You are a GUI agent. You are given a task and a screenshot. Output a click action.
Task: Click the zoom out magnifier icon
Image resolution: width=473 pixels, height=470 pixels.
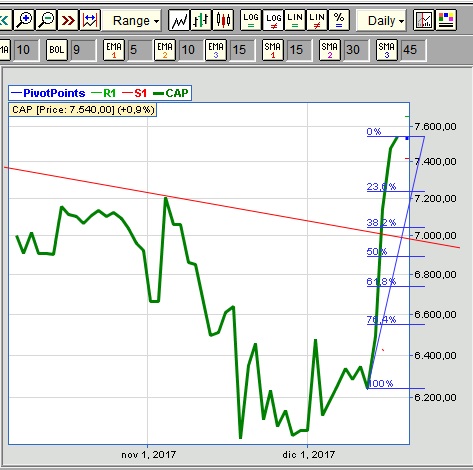coord(46,20)
